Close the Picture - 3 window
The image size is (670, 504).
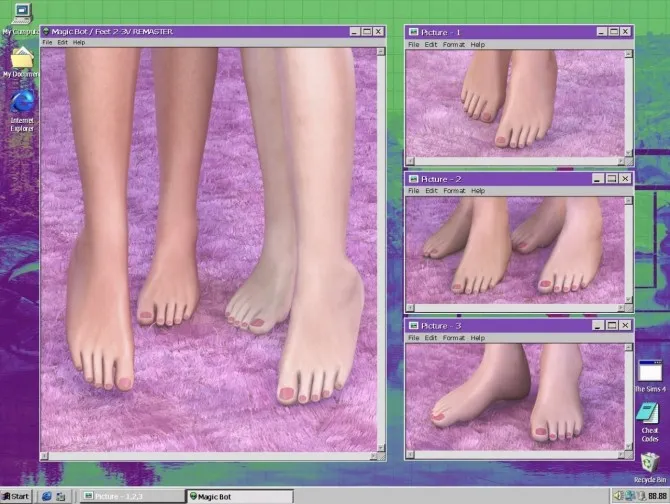click(625, 325)
